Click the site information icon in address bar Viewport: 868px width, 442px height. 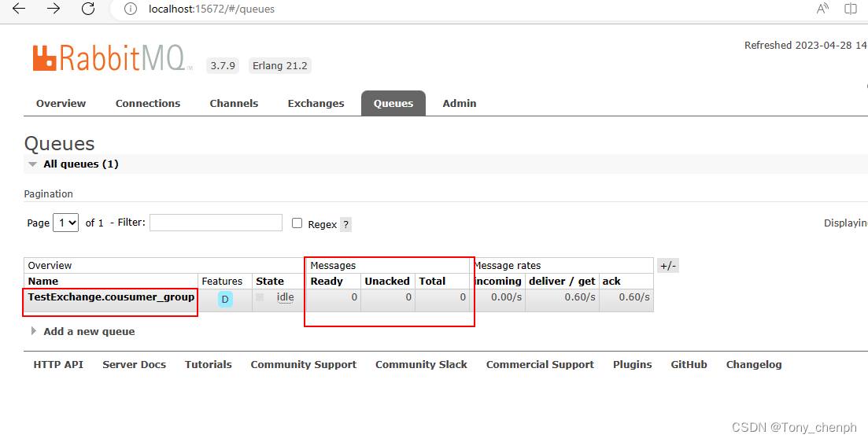(130, 9)
